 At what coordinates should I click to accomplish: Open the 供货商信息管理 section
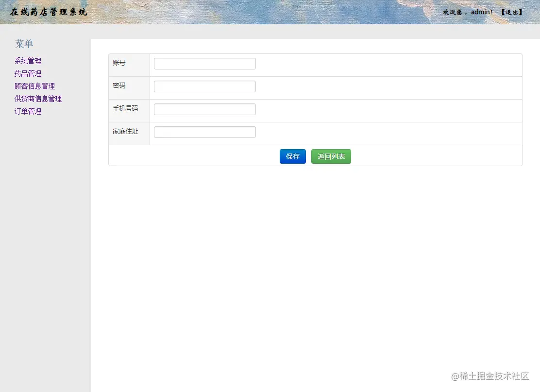[38, 99]
